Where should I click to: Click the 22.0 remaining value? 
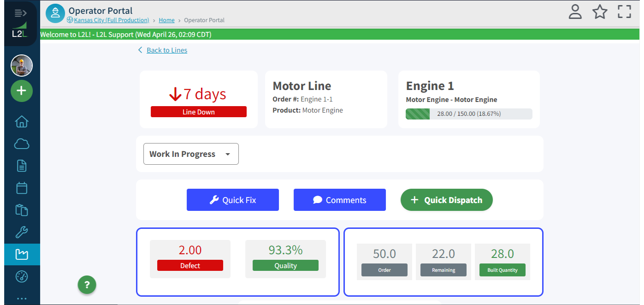443,254
